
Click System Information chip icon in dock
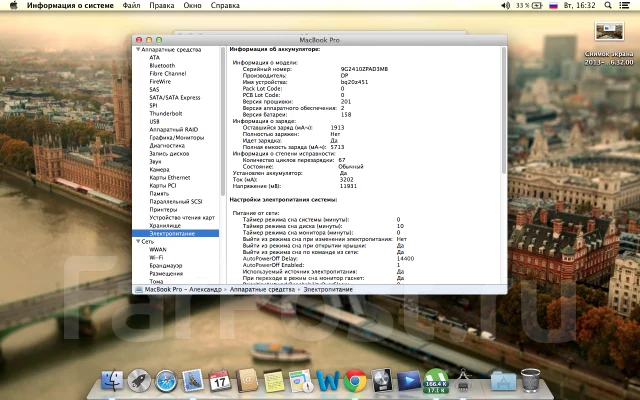pos(463,381)
